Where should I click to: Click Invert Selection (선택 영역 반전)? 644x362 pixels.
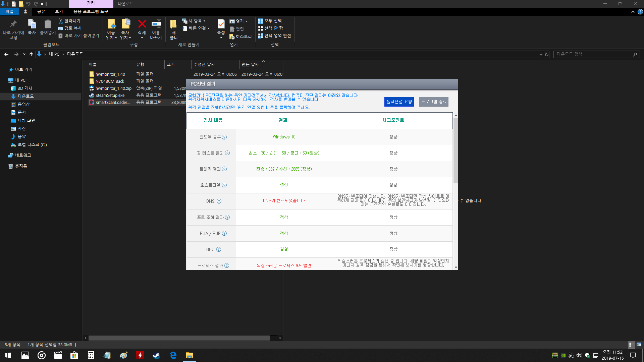pyautogui.click(x=274, y=36)
